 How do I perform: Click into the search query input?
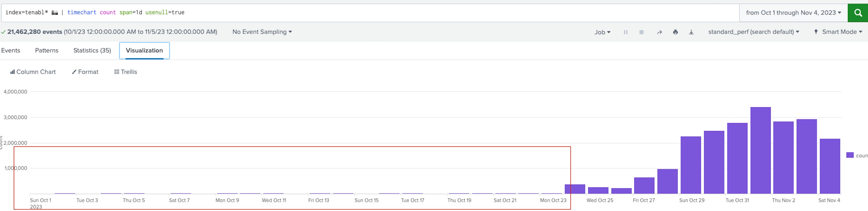point(370,13)
